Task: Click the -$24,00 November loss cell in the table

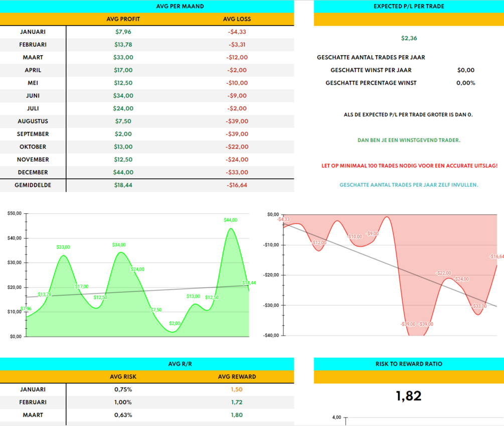Action: point(237,160)
